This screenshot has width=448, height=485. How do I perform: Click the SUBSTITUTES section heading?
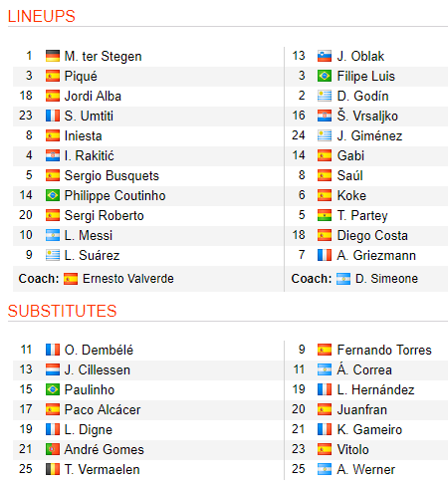coord(63,311)
